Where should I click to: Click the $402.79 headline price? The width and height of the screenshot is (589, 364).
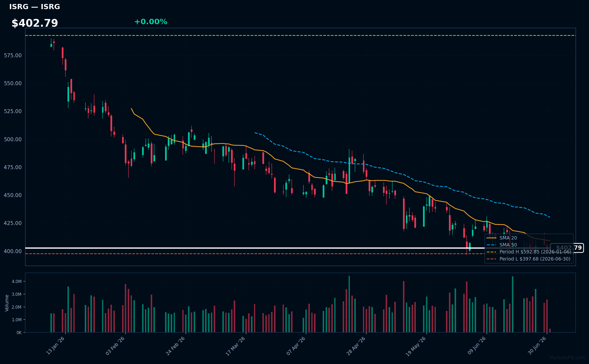coord(35,23)
